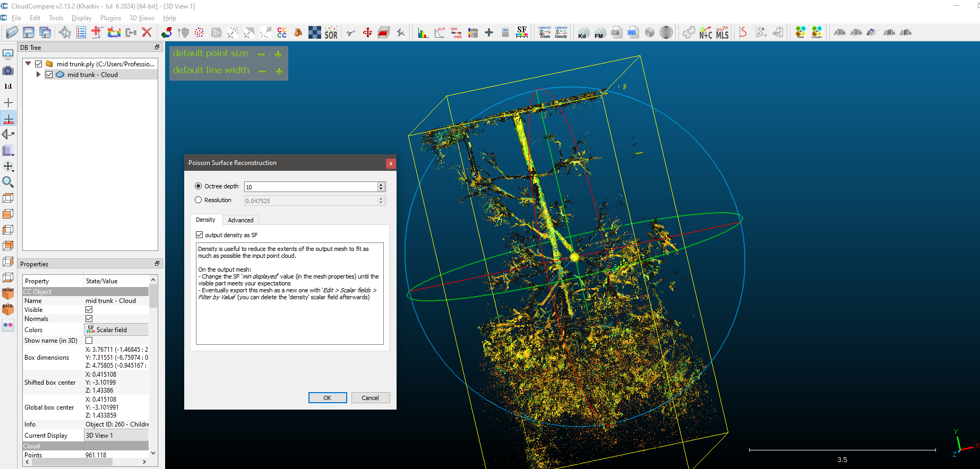Uncheck the mid trunk - Cloud visibility box
Screen dimensions: 980x469
[49, 75]
